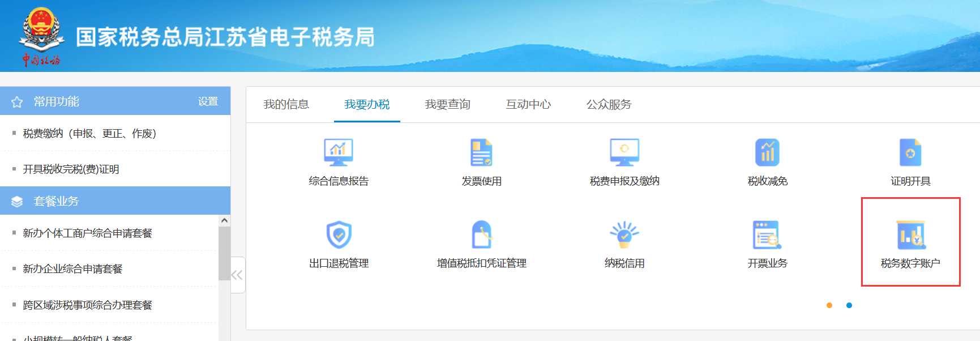This screenshot has height=341, width=980.
Task: Click the 套餐业务 header text
Action: pos(56,201)
